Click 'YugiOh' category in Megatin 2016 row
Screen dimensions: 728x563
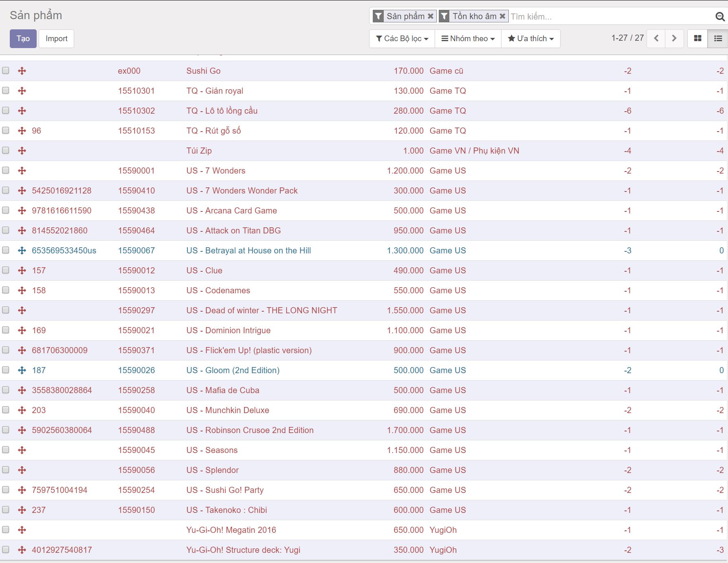click(443, 530)
